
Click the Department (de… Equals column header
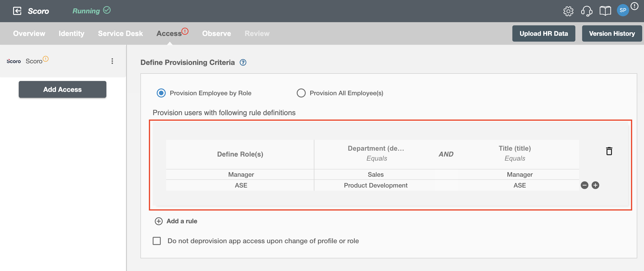(x=376, y=153)
